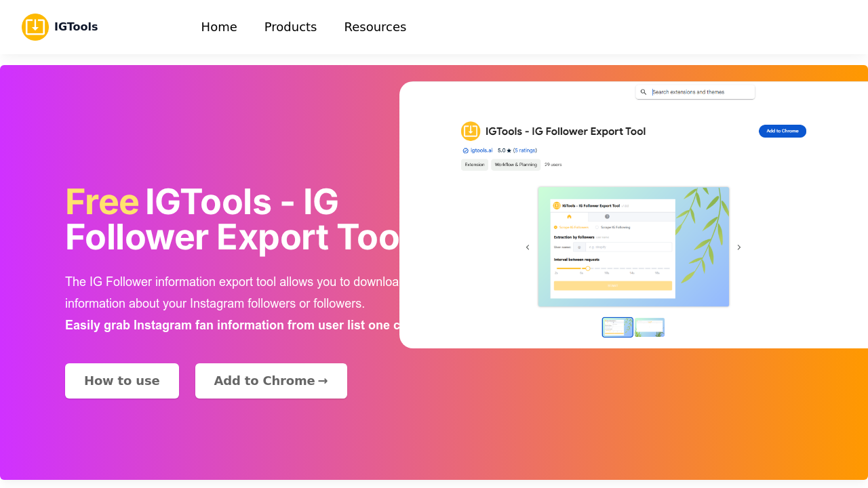Adjust the interval between requests slider
868x488 pixels.
pos(588,268)
